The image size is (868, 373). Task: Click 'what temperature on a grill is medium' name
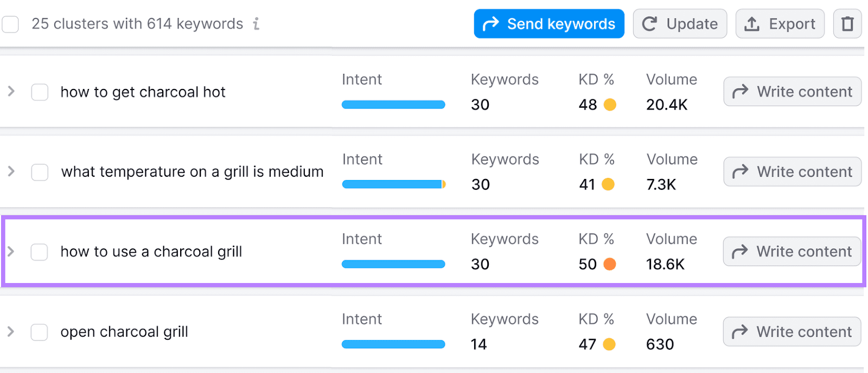[x=192, y=172]
